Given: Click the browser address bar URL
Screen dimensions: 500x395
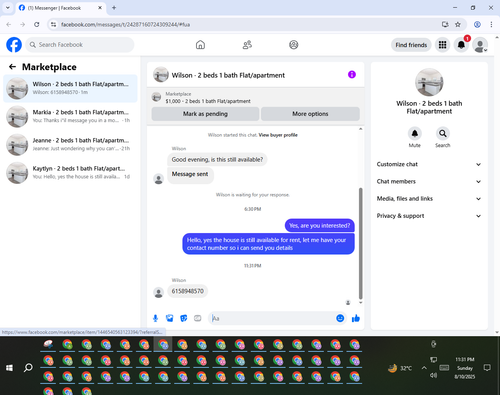Looking at the screenshot, I should coord(126,24).
